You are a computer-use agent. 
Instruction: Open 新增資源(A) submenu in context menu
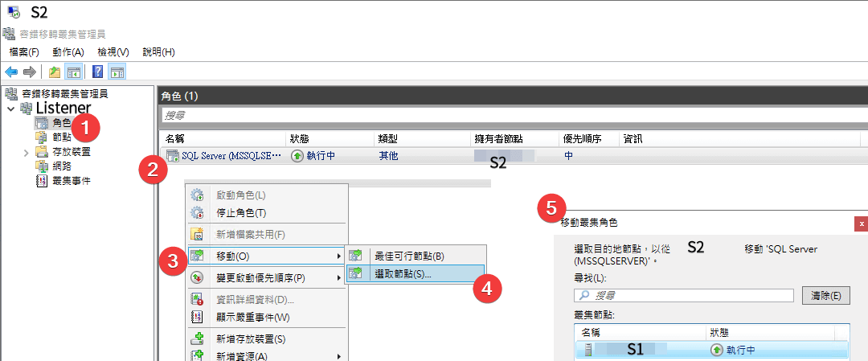268,356
